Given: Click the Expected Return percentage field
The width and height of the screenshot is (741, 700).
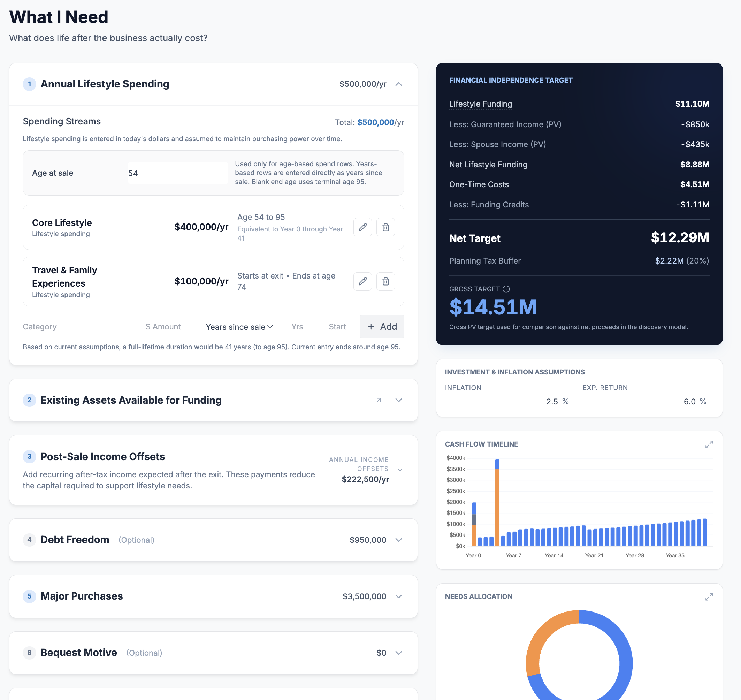Looking at the screenshot, I should tap(689, 402).
